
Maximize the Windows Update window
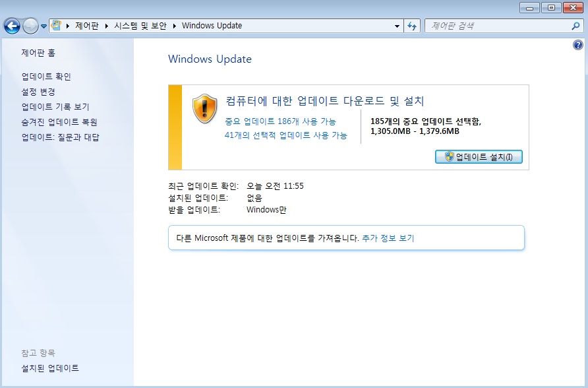pyautogui.click(x=551, y=7)
